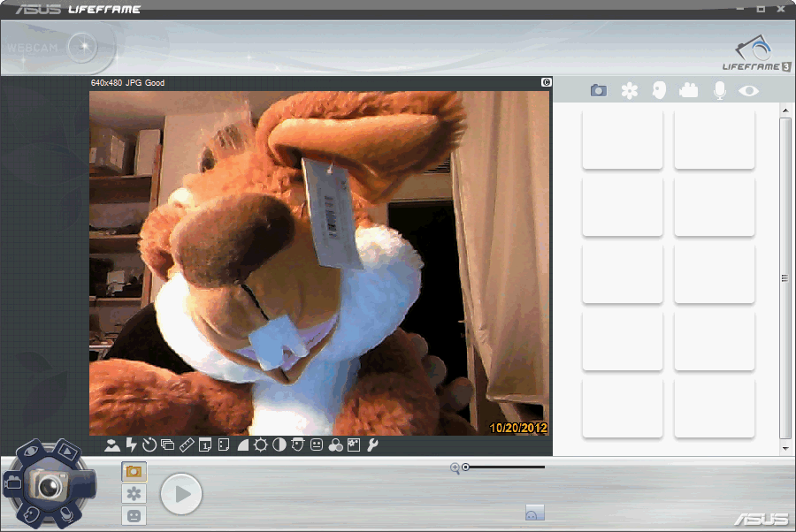Click the 10/20/2012 date stamp on preview
Image resolution: width=796 pixels, height=532 pixels.
[x=518, y=428]
